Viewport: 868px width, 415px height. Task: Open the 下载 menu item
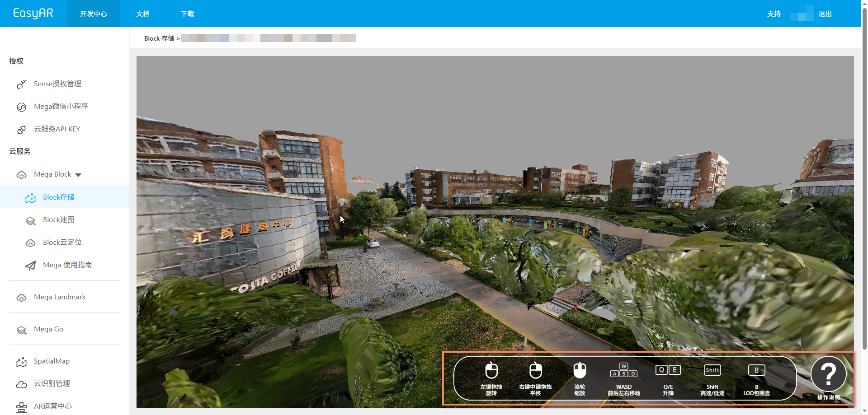[187, 14]
